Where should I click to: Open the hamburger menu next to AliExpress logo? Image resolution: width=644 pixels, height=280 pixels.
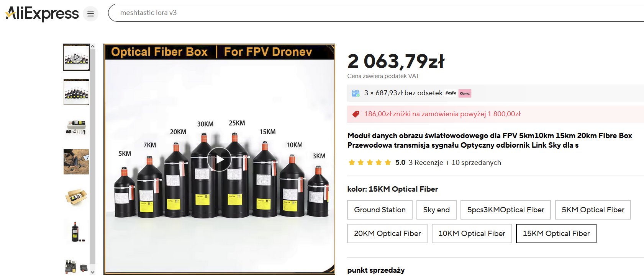pos(90,14)
